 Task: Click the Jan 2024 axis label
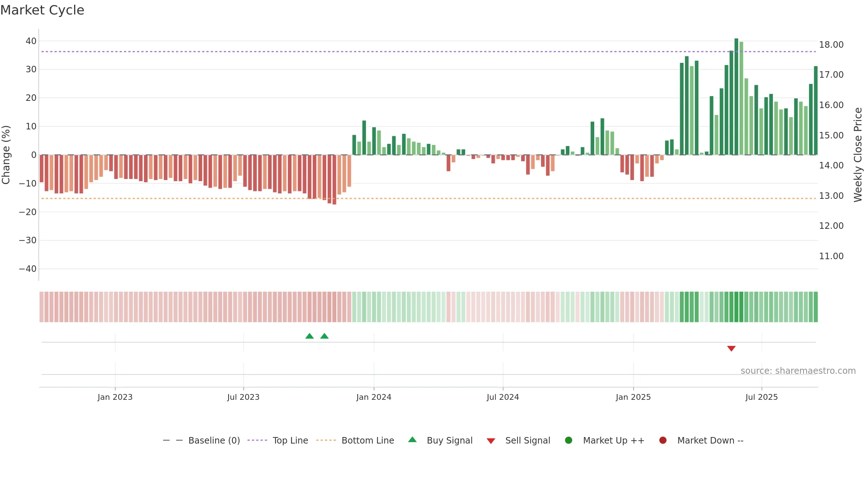pyautogui.click(x=374, y=397)
